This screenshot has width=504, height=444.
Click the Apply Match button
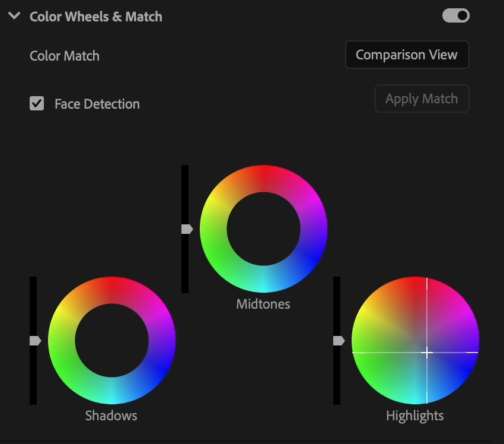[x=422, y=99]
